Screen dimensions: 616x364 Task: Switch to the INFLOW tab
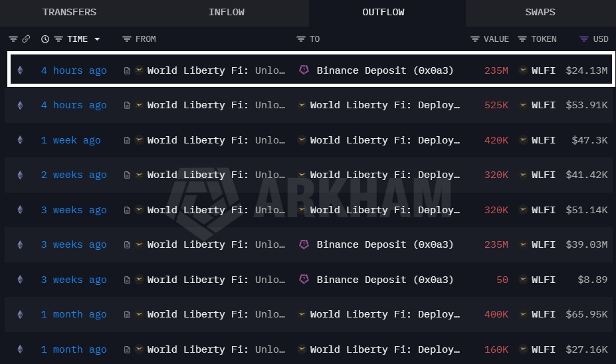pyautogui.click(x=227, y=12)
